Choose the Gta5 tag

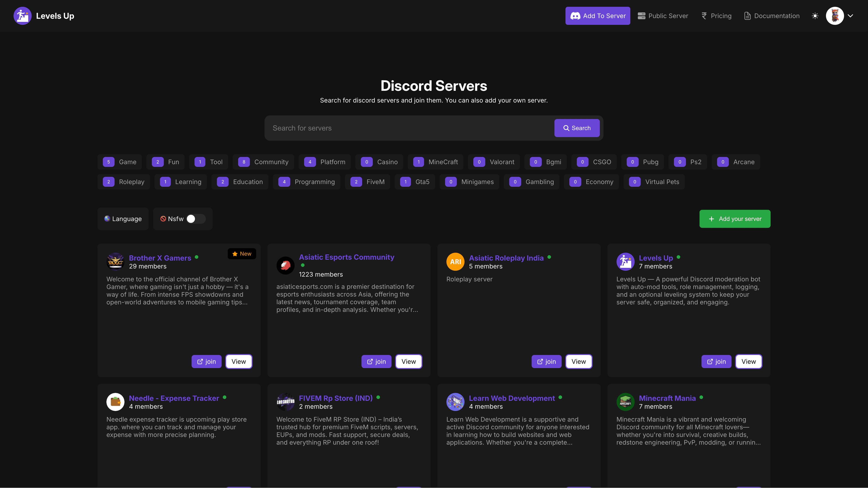pyautogui.click(x=415, y=182)
